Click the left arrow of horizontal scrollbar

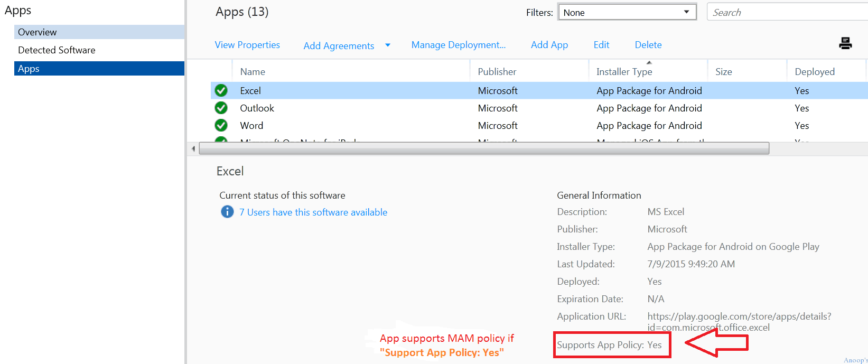click(193, 149)
